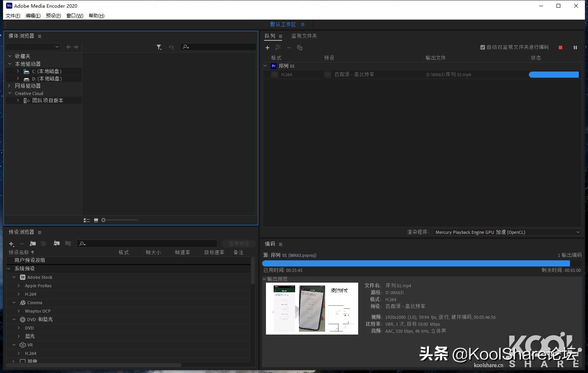588x373 pixels.
Task: Open the renderer Mercury Playback Engine dropdown
Action: tap(507, 232)
